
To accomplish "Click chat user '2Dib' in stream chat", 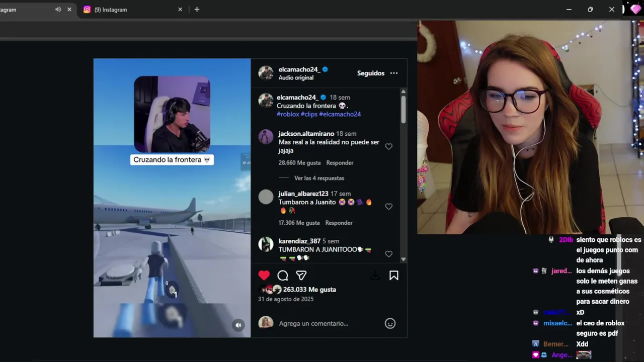I will coord(566,240).
